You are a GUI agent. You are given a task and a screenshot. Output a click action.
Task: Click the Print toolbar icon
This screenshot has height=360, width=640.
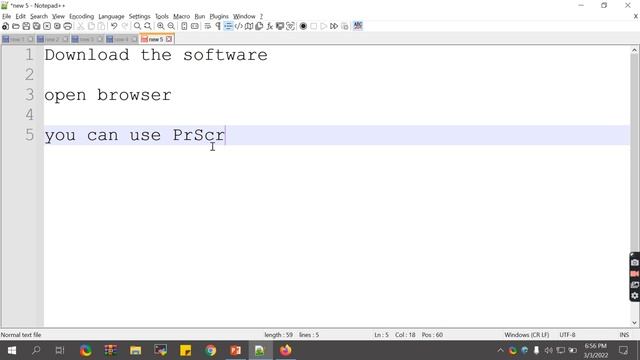click(x=68, y=26)
